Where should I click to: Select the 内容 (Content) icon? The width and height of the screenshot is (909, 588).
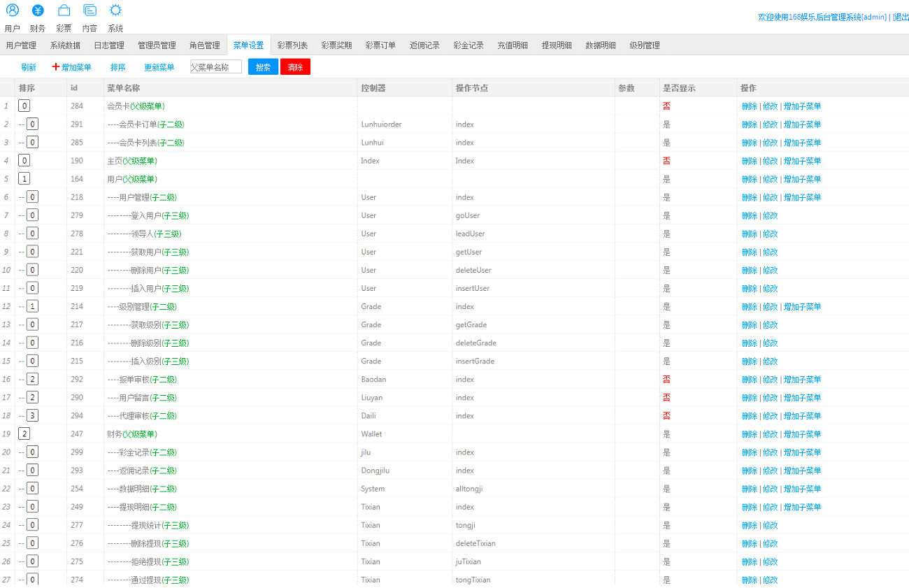click(90, 10)
